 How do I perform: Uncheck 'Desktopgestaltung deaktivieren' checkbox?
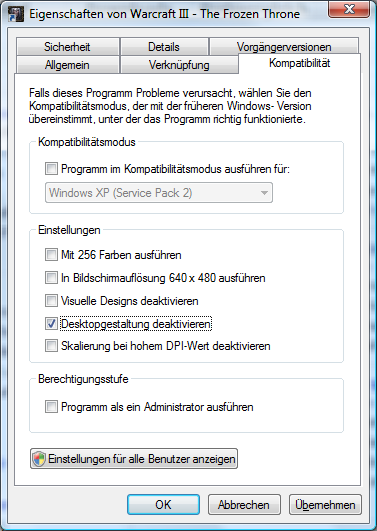point(51,324)
